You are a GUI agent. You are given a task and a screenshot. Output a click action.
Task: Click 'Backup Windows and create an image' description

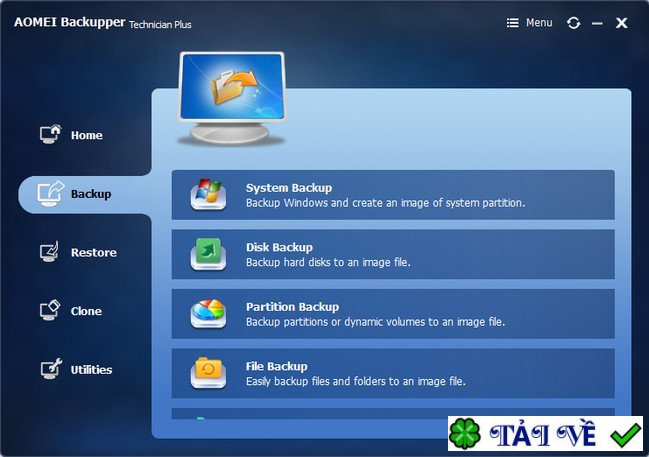pos(385,203)
